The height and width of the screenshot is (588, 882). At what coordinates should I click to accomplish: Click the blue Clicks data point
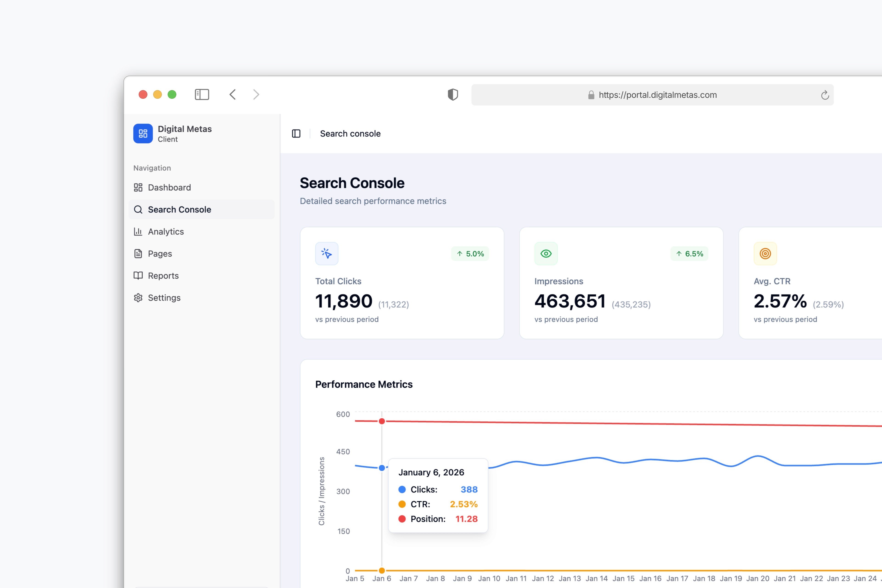(x=382, y=468)
